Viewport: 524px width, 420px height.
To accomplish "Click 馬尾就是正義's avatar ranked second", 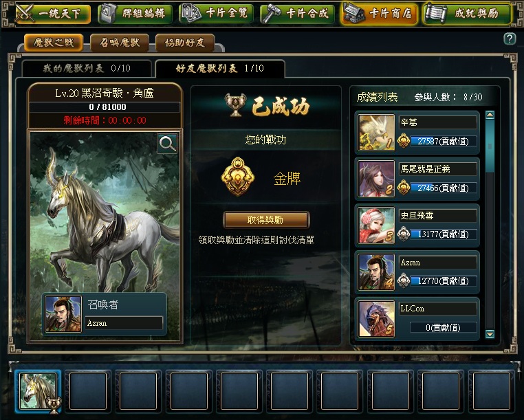I will coord(376,179).
